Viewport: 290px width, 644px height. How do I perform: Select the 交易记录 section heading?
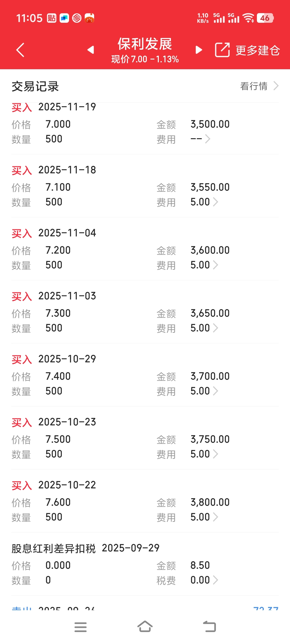click(x=35, y=86)
